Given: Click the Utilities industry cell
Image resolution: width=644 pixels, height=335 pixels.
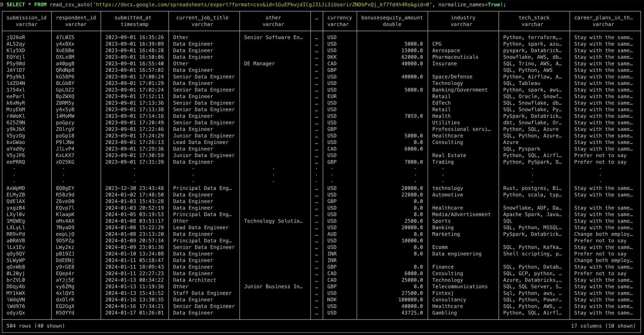Looking at the screenshot, I should click(x=446, y=123).
